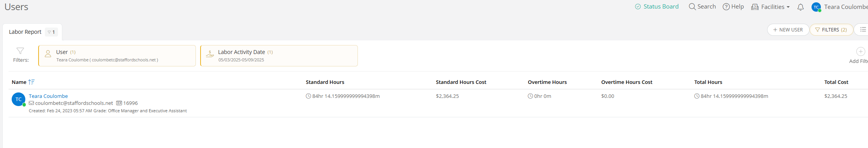The width and height of the screenshot is (868, 148).
Task: Open the Labor Activity Date filter
Action: point(279,56)
